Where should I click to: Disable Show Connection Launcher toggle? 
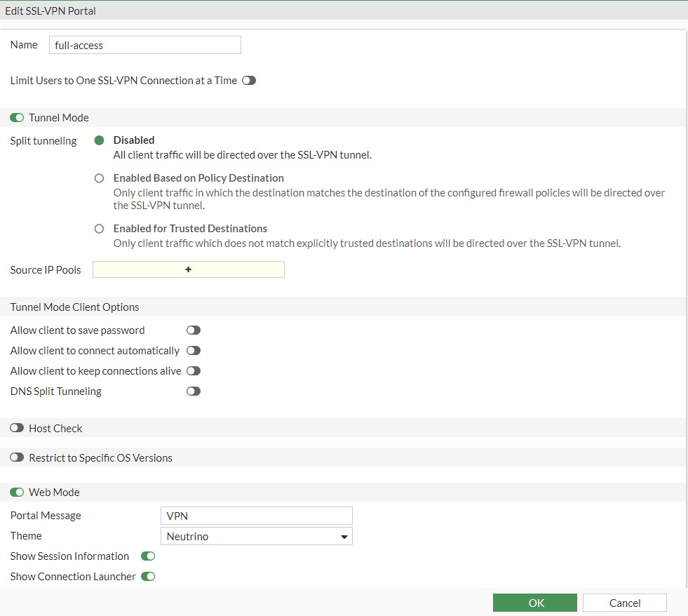[x=148, y=577]
